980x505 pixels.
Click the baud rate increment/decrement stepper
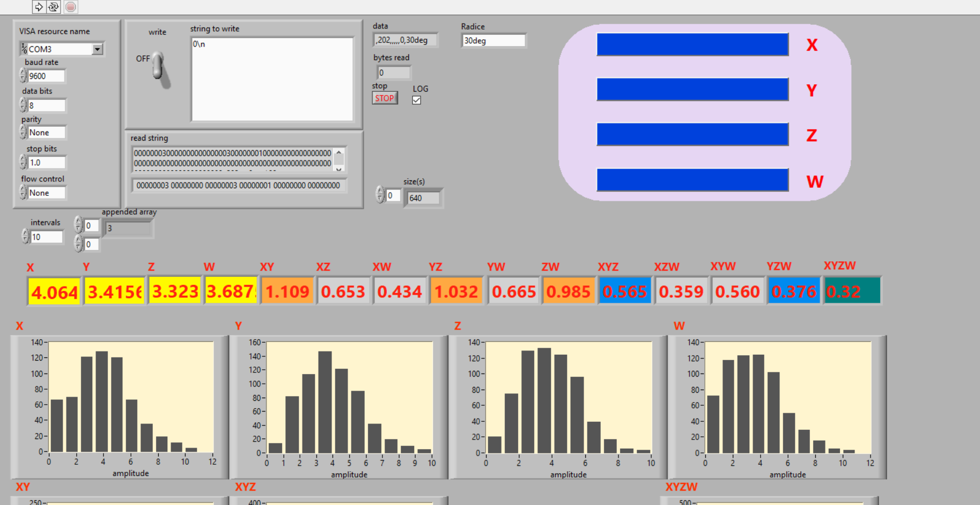click(x=23, y=76)
